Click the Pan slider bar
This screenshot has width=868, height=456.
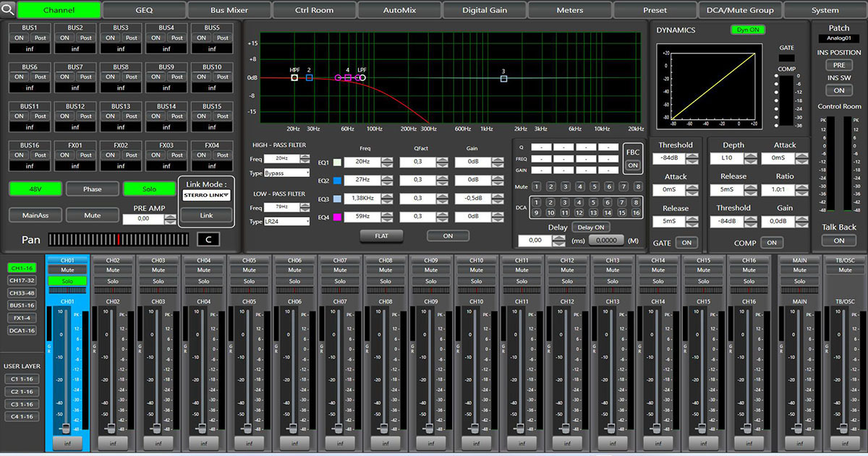(119, 239)
